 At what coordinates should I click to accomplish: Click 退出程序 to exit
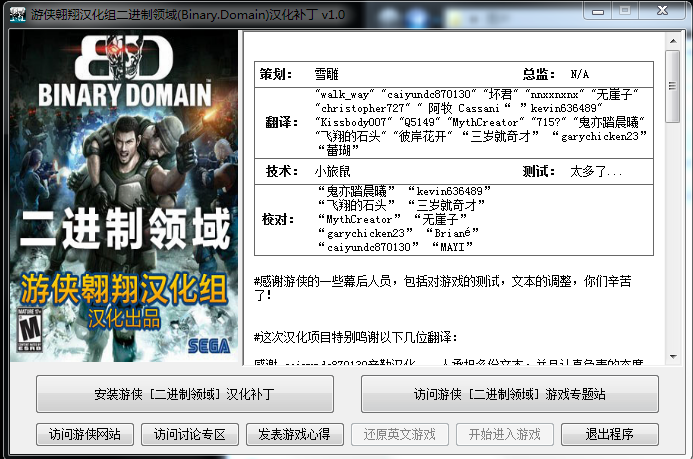pos(609,435)
